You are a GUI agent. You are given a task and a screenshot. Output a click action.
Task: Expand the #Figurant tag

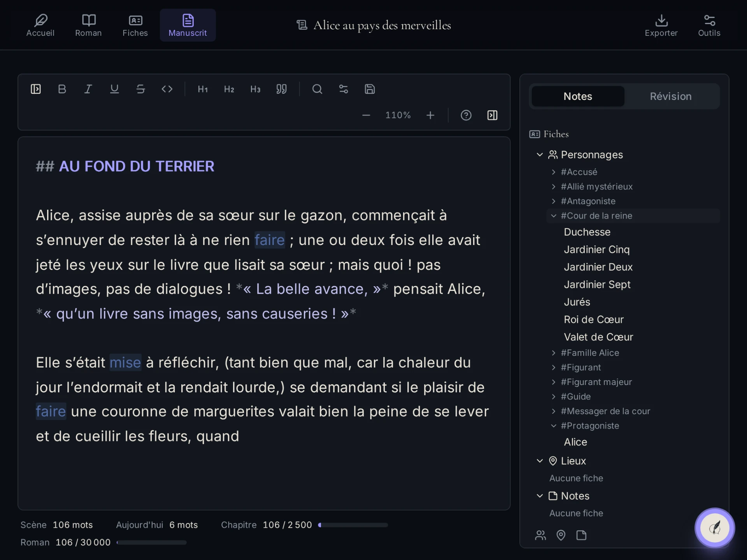tap(554, 367)
